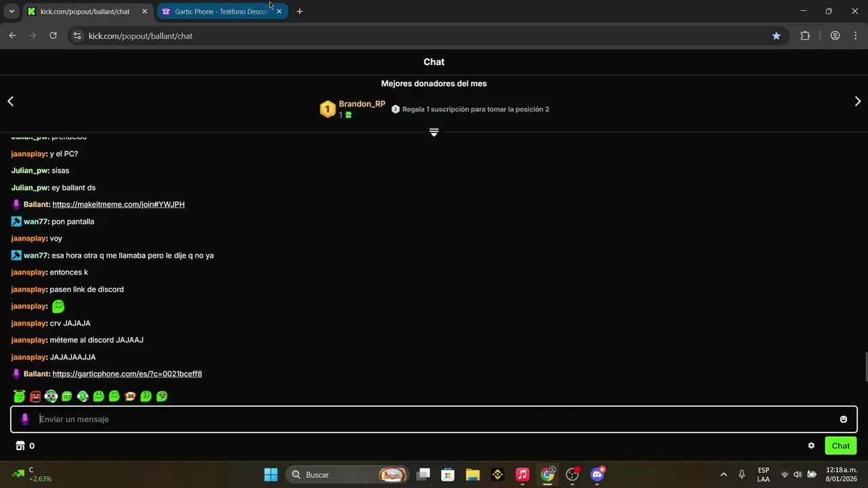
Task: Click the message 'méteme al discord JAJAAJ'
Action: point(96,340)
